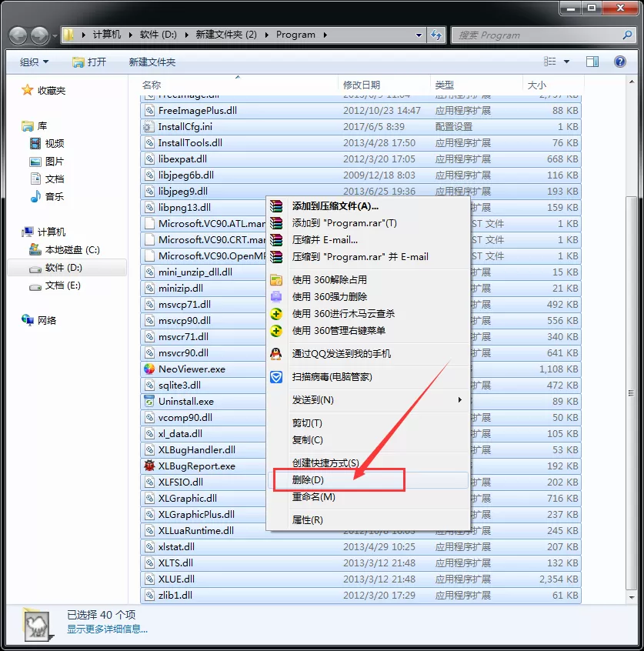The height and width of the screenshot is (651, 644).
Task: Click the back navigation arrow
Action: 18,35
